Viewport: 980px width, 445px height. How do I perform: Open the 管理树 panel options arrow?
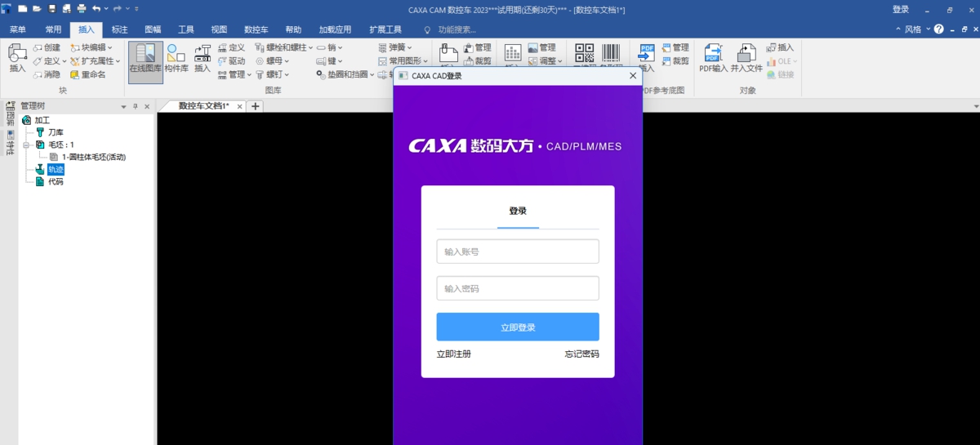(124, 106)
